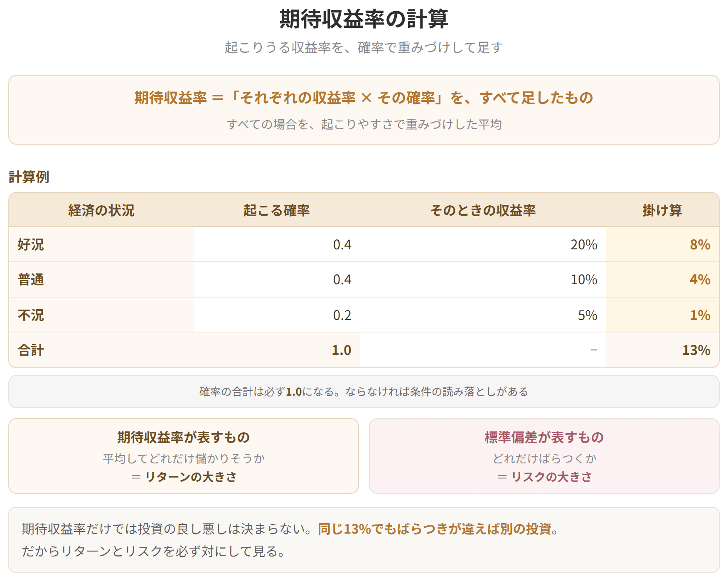Click the 5% return in 不況 row

tap(588, 315)
